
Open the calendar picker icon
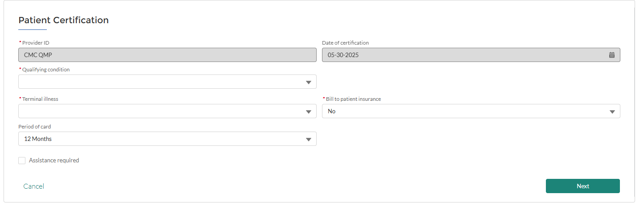coord(612,55)
